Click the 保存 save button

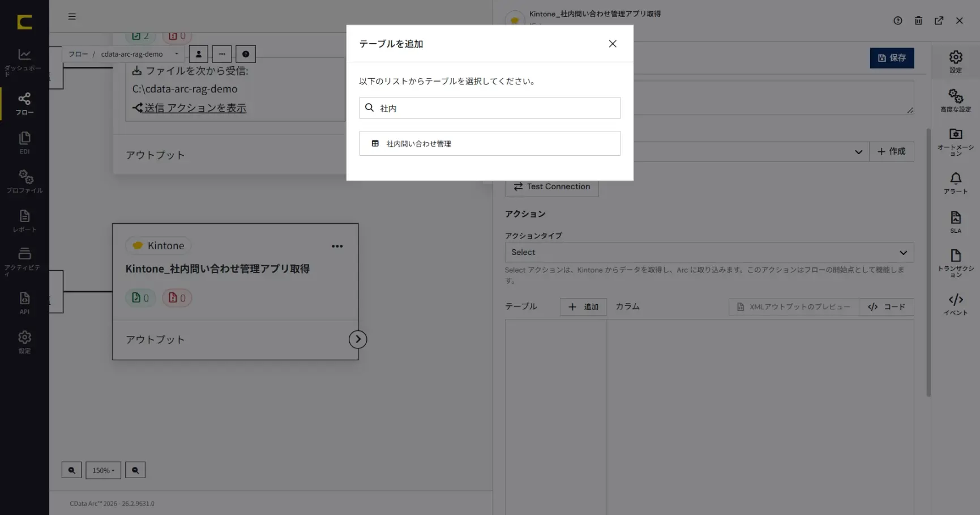click(x=892, y=58)
